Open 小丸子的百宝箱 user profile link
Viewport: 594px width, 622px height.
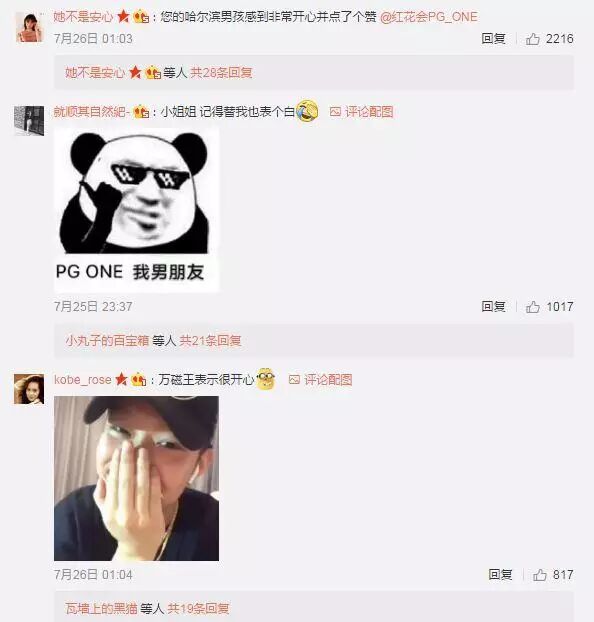(107, 340)
